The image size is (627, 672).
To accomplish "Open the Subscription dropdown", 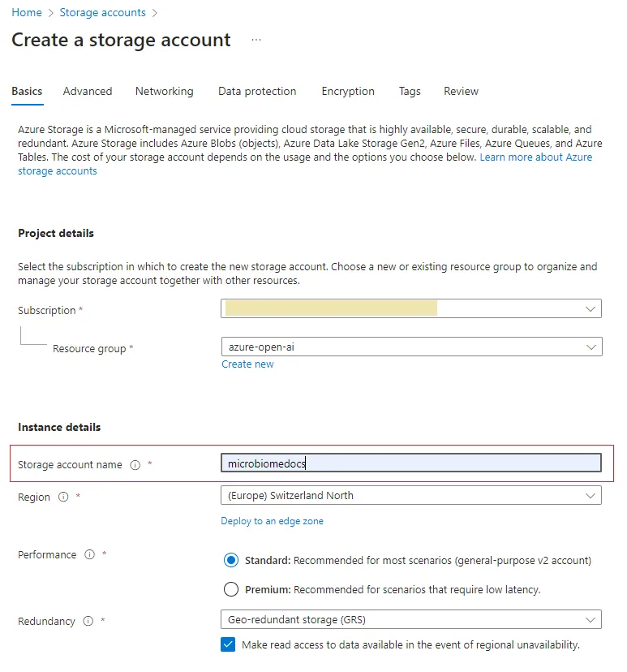I will (411, 308).
